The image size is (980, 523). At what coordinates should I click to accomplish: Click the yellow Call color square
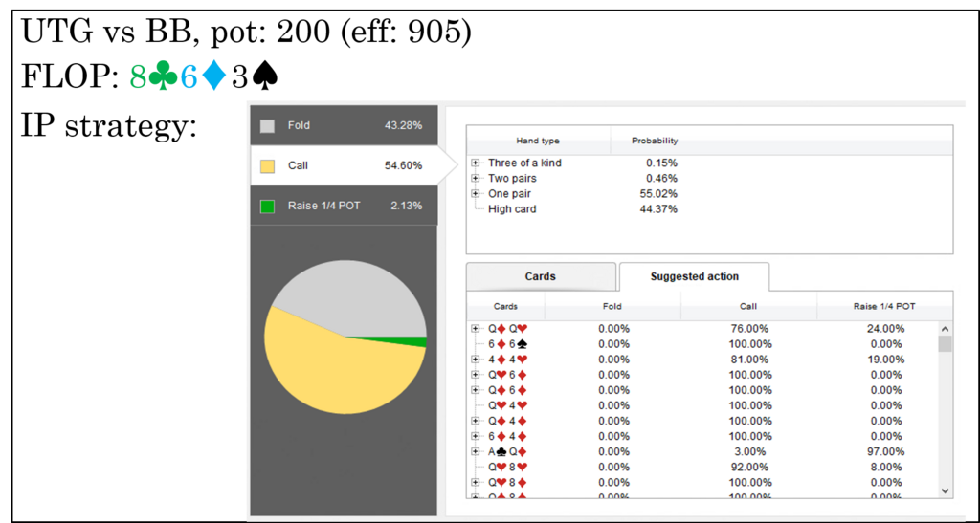coord(268,166)
